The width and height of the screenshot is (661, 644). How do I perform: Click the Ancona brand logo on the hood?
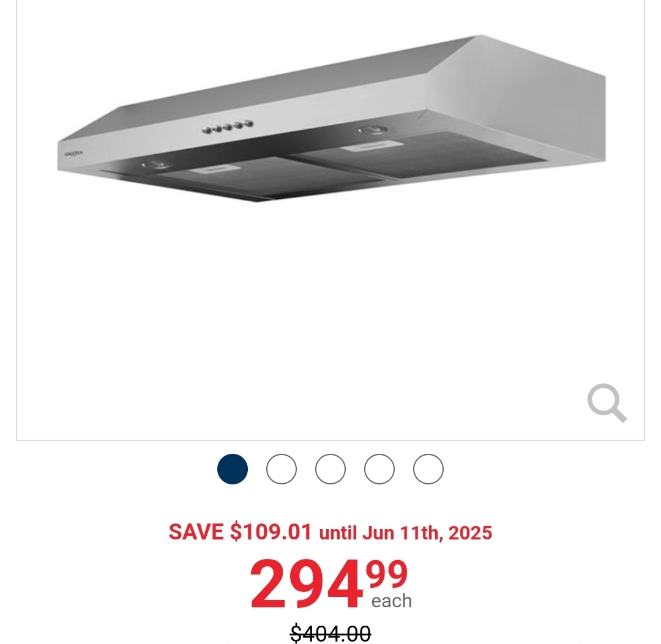[x=73, y=154]
